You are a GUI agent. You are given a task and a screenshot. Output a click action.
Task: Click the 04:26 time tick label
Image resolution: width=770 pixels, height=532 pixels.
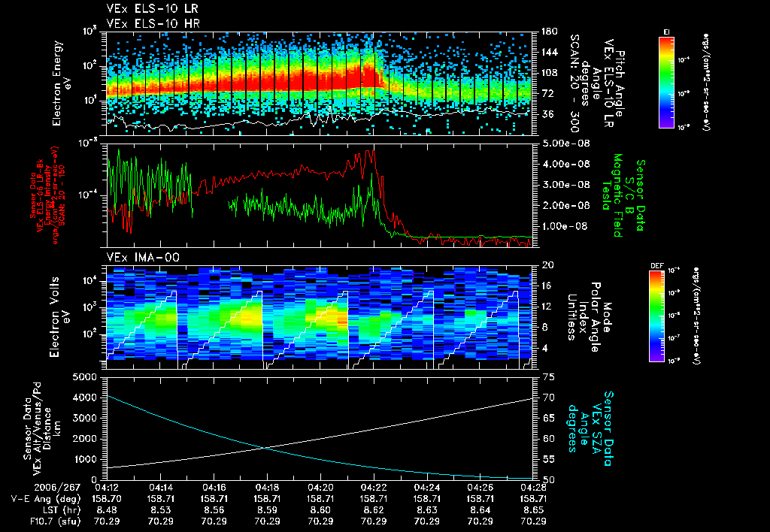click(480, 488)
